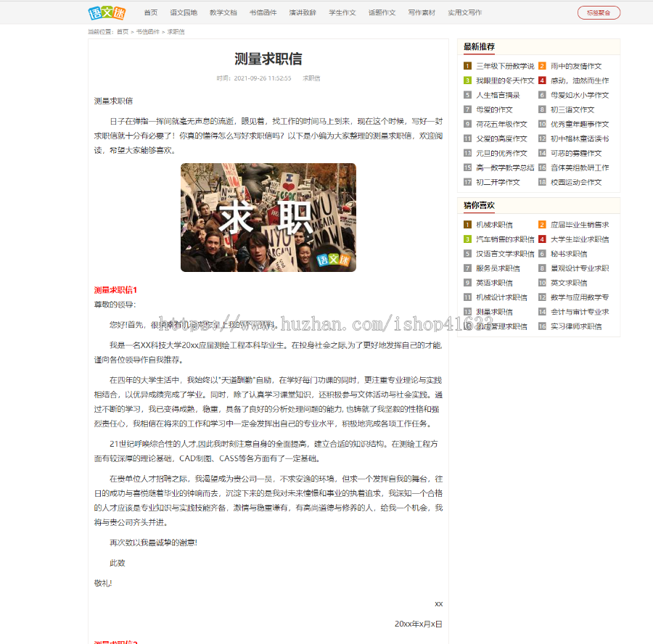The width and height of the screenshot is (653, 644).
Task: Open 数学与应用数学专 in 猜你喜欢
Action: [x=580, y=297]
